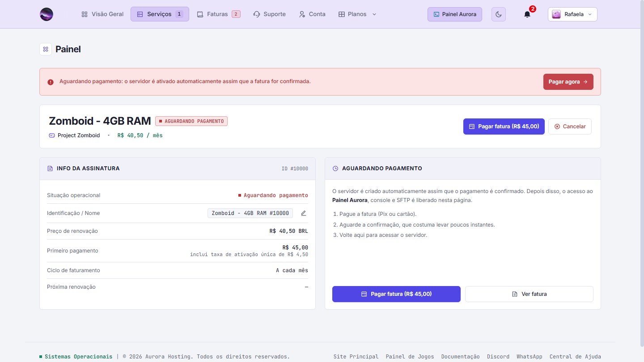Open the Site Principal footer link

356,357
